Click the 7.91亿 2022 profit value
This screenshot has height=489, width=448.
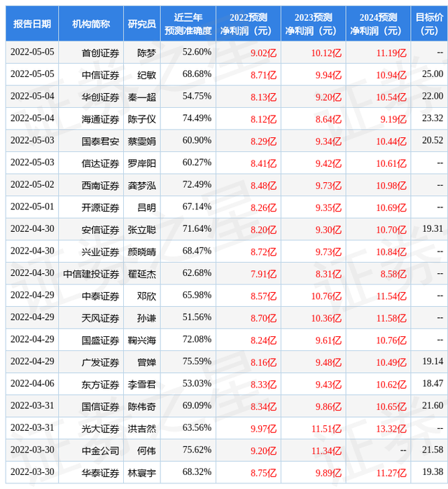click(x=264, y=274)
